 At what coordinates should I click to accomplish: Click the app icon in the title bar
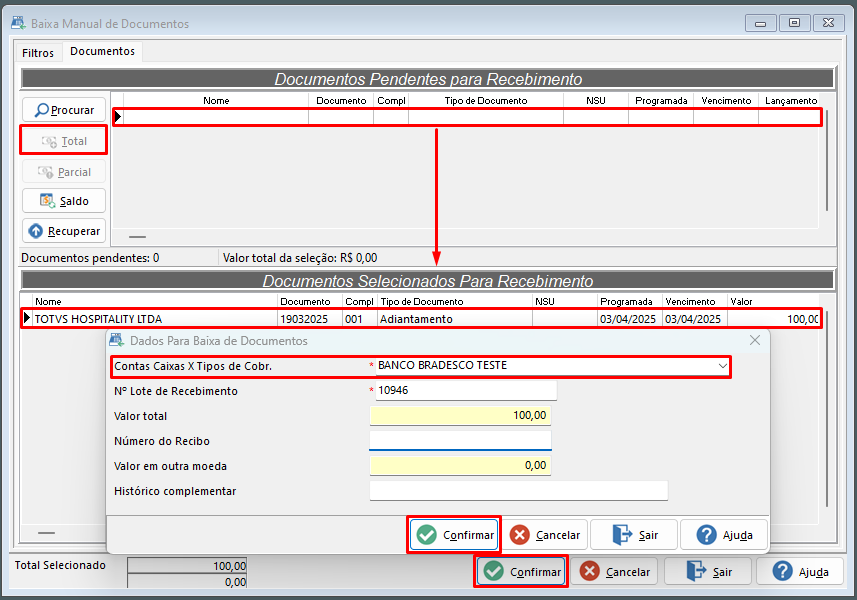19,23
